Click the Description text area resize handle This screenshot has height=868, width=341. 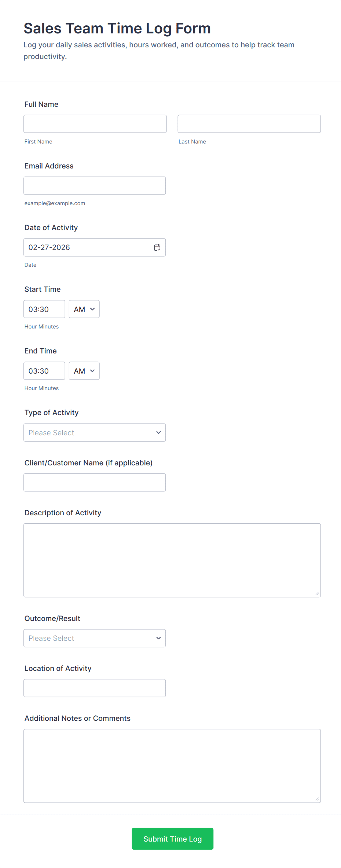(317, 593)
